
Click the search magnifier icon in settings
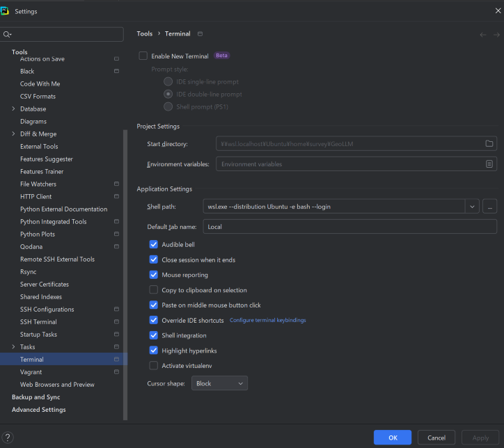7,34
